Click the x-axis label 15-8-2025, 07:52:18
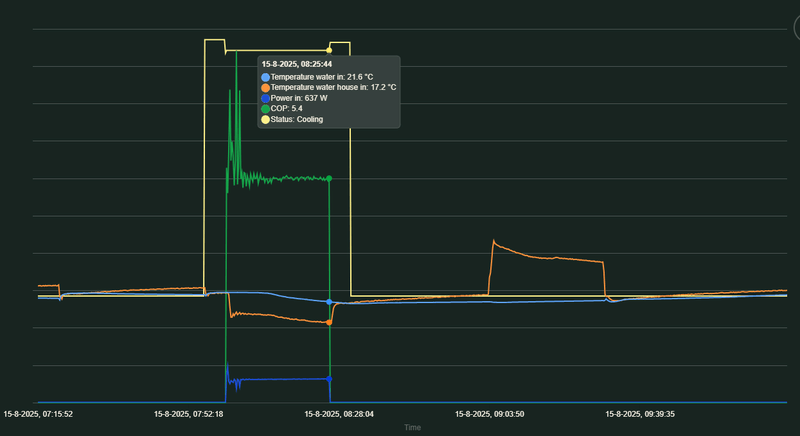 189,414
